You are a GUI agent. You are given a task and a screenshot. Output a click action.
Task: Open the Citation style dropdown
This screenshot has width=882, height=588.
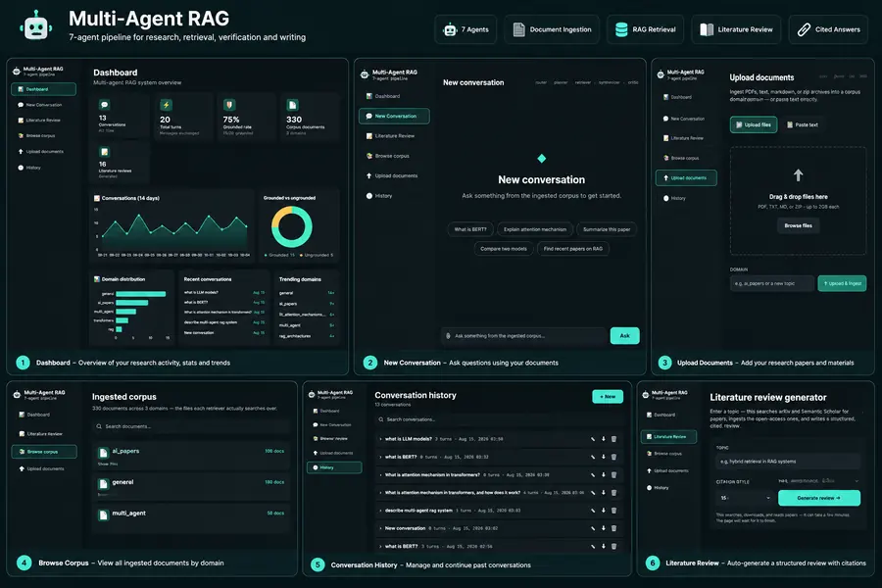click(x=818, y=481)
